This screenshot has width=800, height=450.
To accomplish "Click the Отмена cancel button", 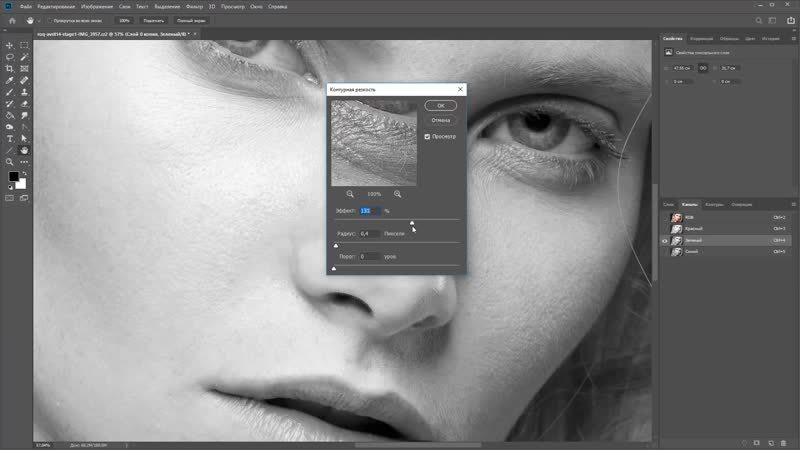I will [440, 120].
